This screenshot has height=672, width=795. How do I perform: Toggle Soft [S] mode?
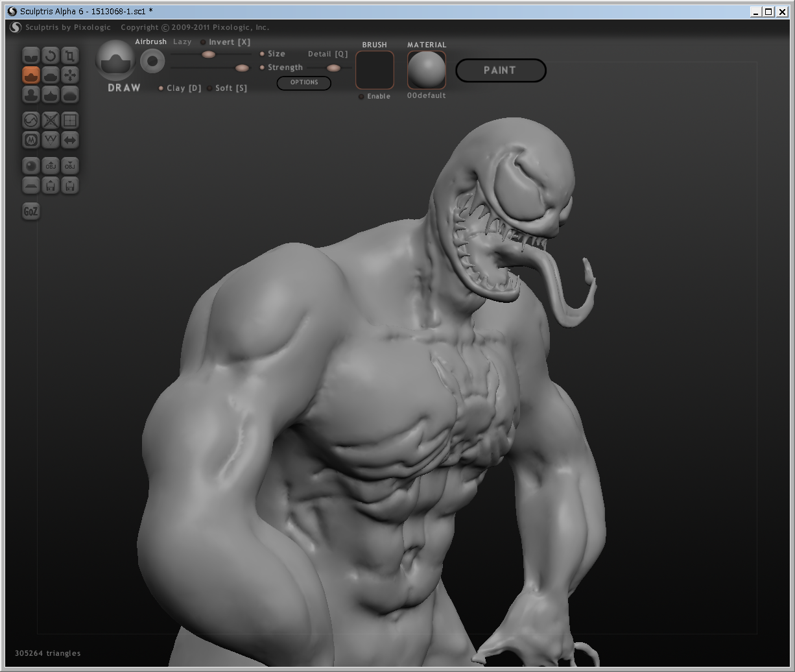coord(227,88)
